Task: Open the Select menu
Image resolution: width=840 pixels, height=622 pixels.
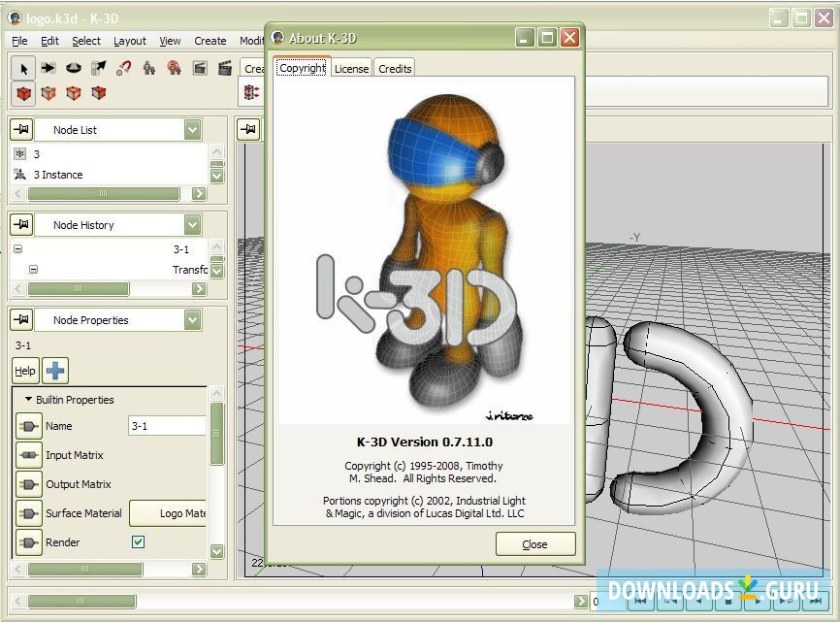Action: (86, 41)
